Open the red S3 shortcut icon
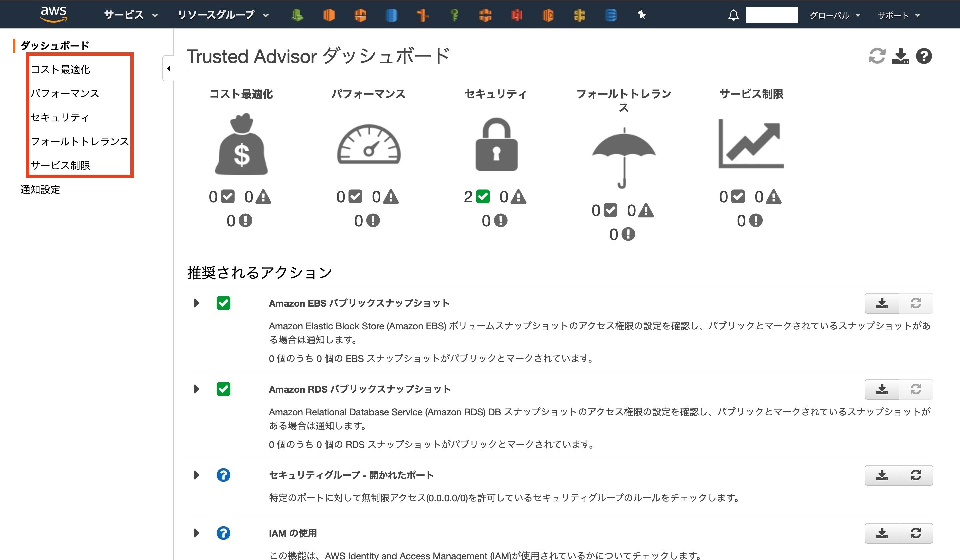This screenshot has width=960, height=560. click(x=517, y=15)
